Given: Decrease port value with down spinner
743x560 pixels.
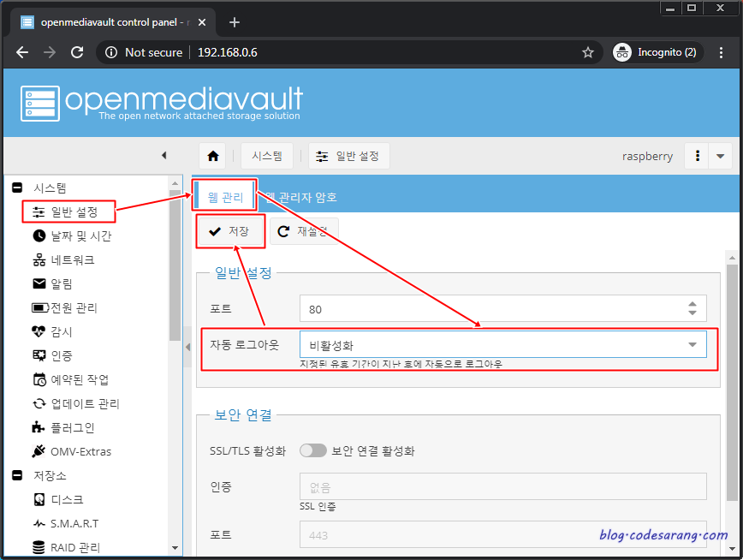Looking at the screenshot, I should [x=692, y=313].
